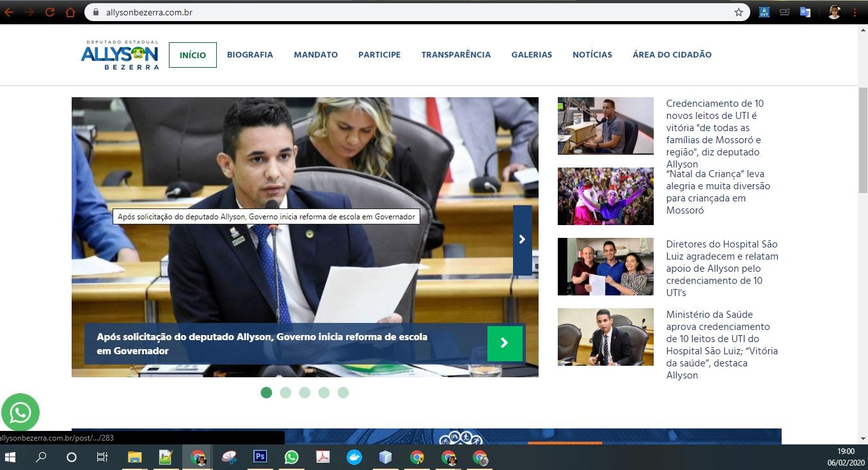Open WhatsApp desktop from the taskbar

tap(292, 457)
